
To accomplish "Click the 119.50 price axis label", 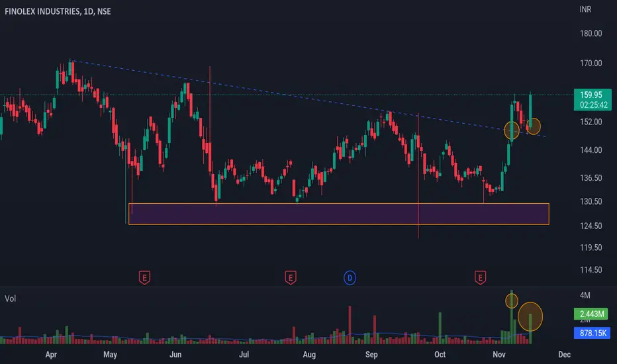I will tap(591, 248).
